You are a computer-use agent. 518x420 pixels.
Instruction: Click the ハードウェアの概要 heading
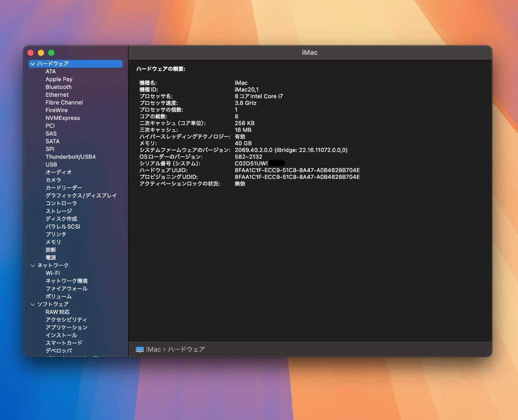point(161,69)
